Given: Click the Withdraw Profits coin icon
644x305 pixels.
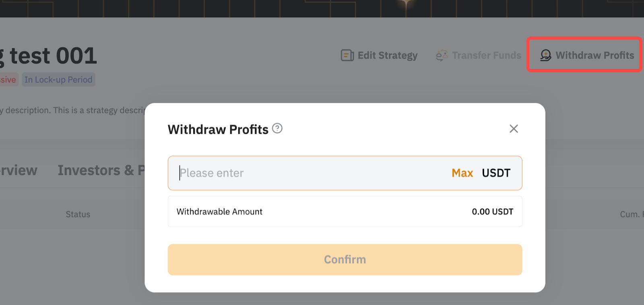Looking at the screenshot, I should [545, 55].
